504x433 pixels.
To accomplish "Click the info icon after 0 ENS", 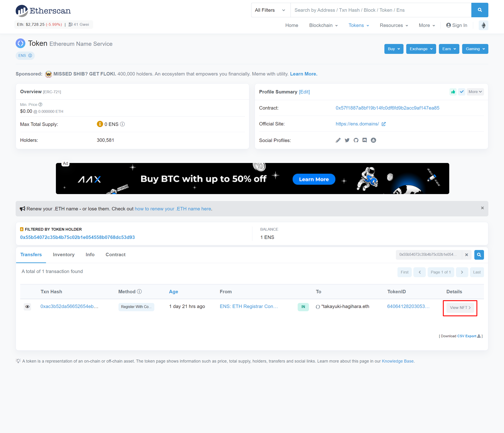I will [x=122, y=124].
